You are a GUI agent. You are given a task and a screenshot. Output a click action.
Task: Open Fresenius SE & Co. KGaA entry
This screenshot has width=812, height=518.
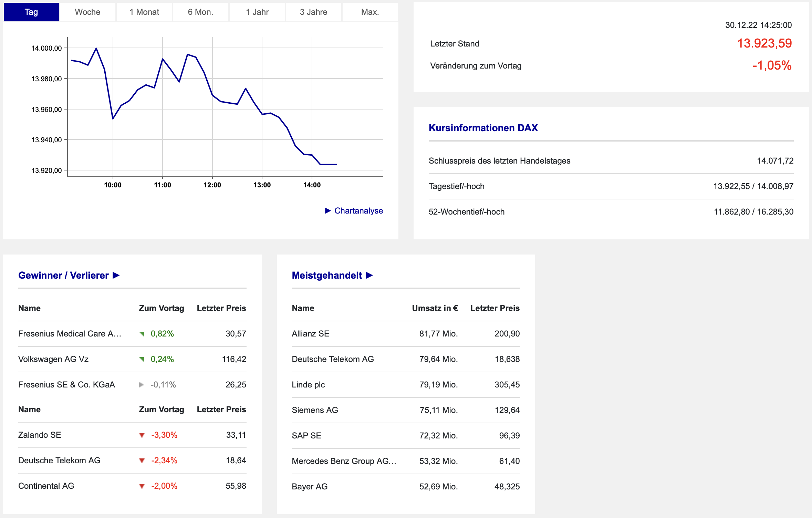pos(66,385)
